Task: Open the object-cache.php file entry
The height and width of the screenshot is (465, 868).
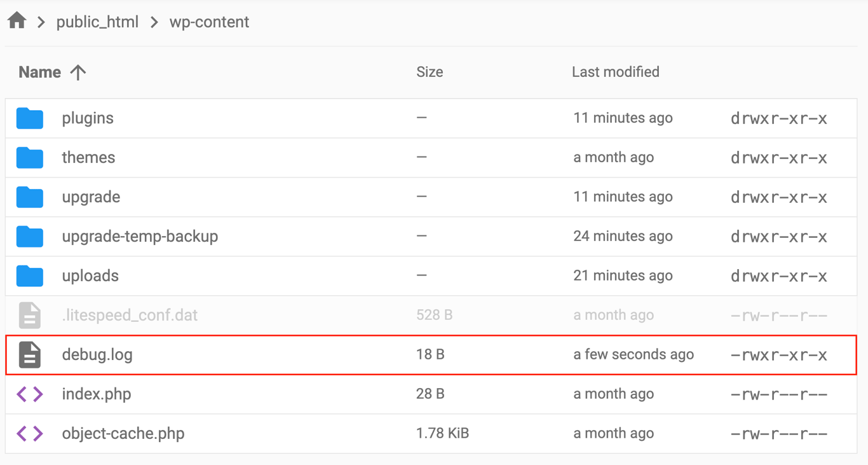Action: [x=123, y=433]
